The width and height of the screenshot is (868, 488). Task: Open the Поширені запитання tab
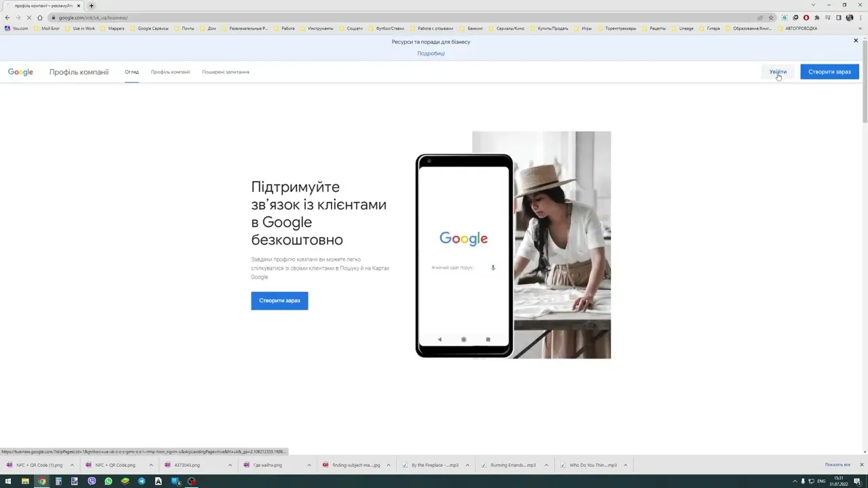[x=226, y=72]
